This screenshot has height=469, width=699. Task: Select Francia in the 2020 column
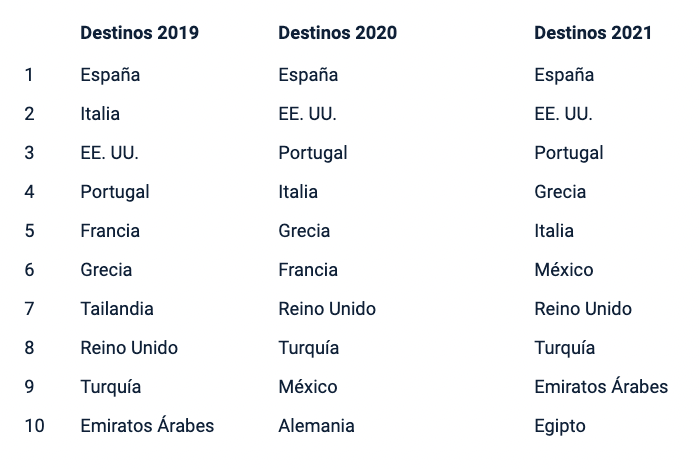click(x=308, y=270)
